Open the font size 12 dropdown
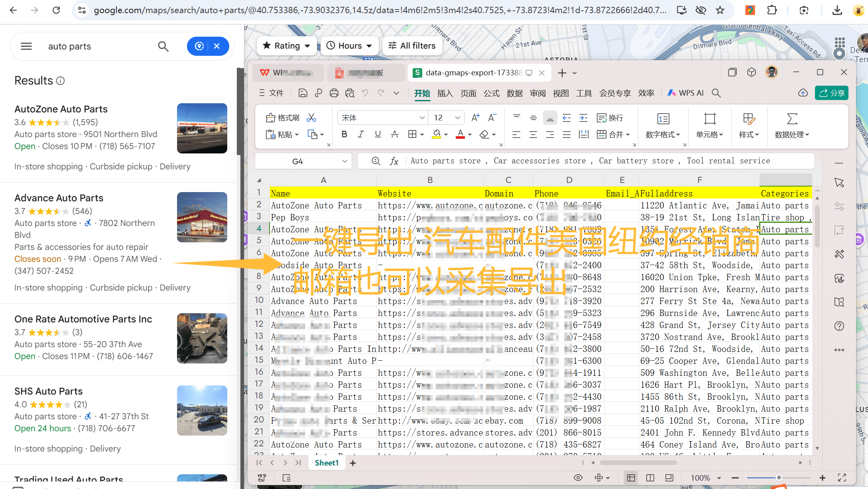The height and width of the screenshot is (489, 868). coord(458,118)
